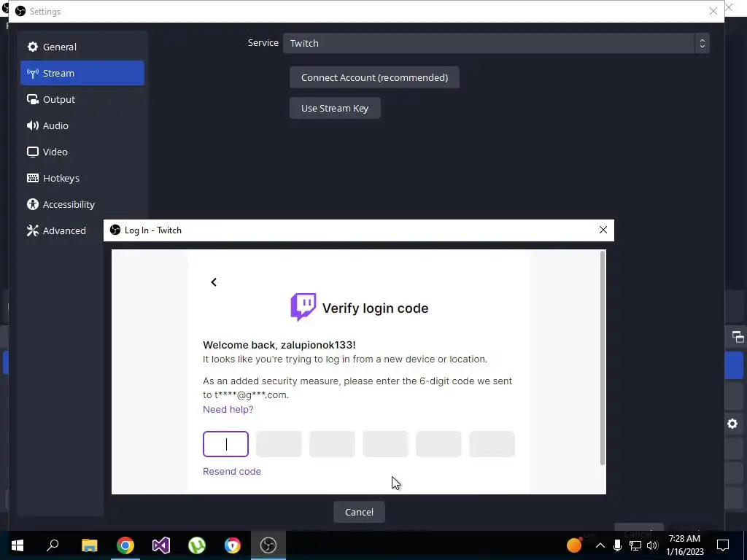Go to the Audio settings section
This screenshot has height=560, width=747.
click(82, 125)
